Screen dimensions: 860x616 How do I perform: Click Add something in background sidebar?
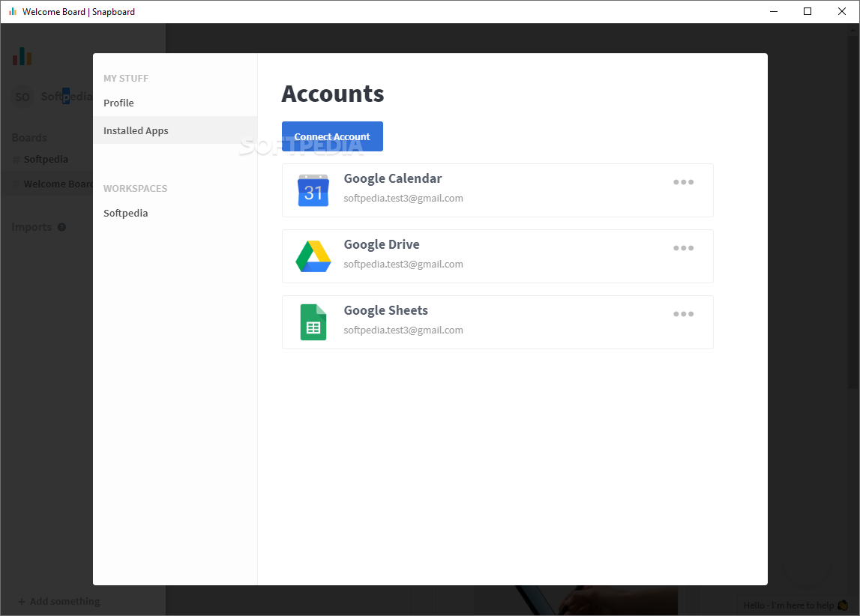[x=59, y=601]
